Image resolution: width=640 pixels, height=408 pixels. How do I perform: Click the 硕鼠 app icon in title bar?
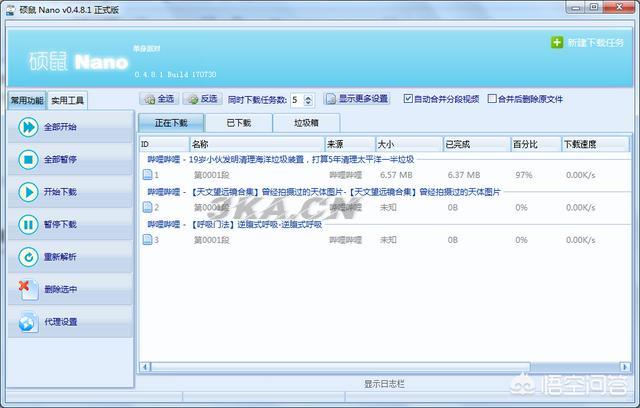click(11, 9)
